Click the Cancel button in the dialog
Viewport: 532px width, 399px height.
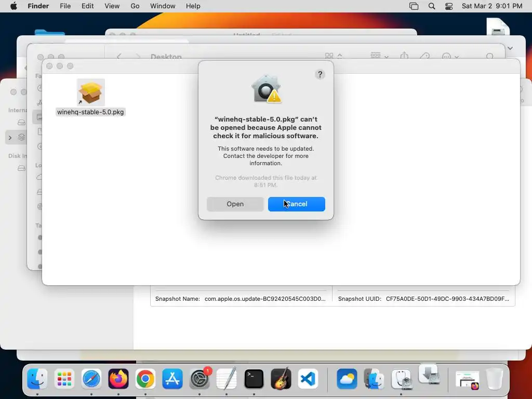tap(297, 204)
